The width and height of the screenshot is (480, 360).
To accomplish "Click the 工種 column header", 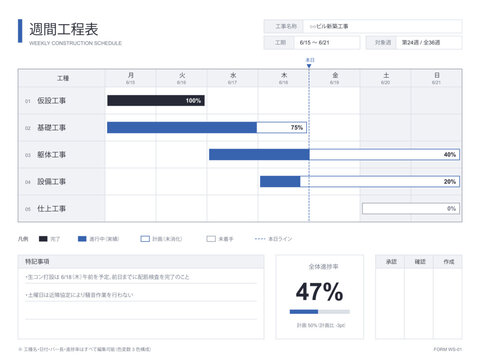I will [x=62, y=78].
